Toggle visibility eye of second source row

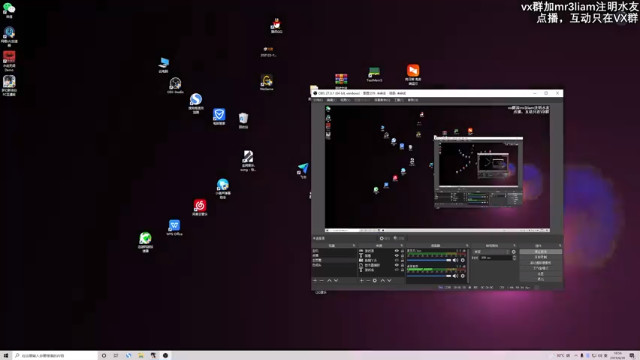click(397, 256)
